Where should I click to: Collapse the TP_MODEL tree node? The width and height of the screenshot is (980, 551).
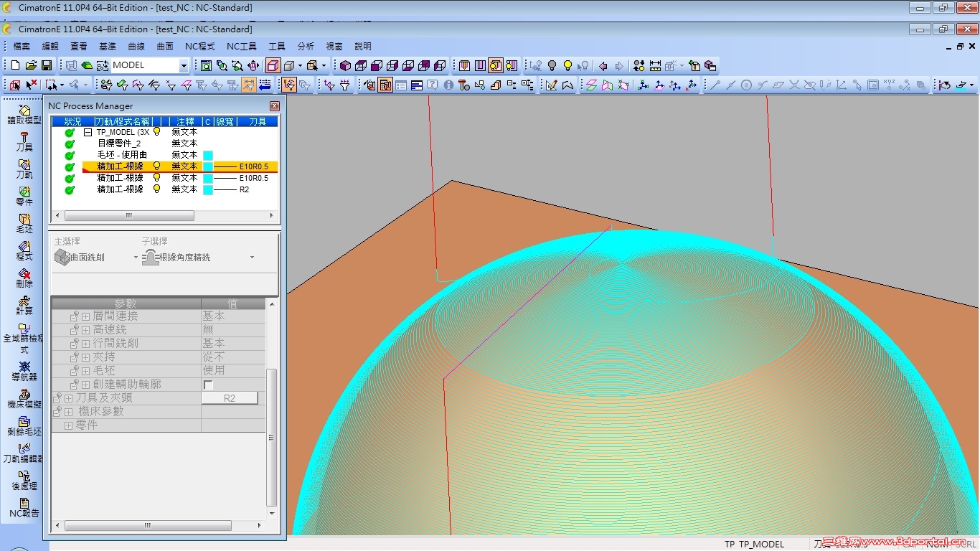tap(88, 133)
